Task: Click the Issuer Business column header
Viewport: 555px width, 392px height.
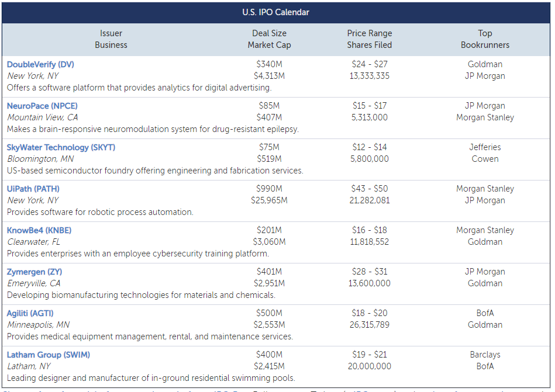Action: (111, 39)
